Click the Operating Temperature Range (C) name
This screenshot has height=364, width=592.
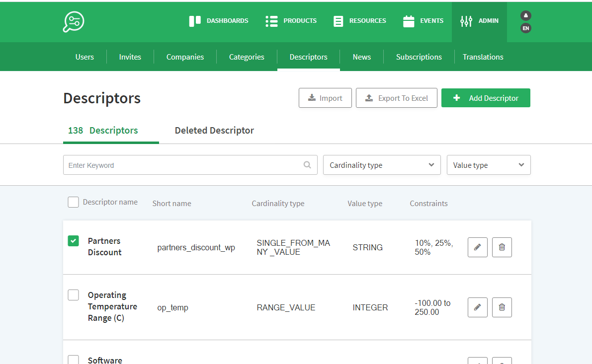click(112, 307)
